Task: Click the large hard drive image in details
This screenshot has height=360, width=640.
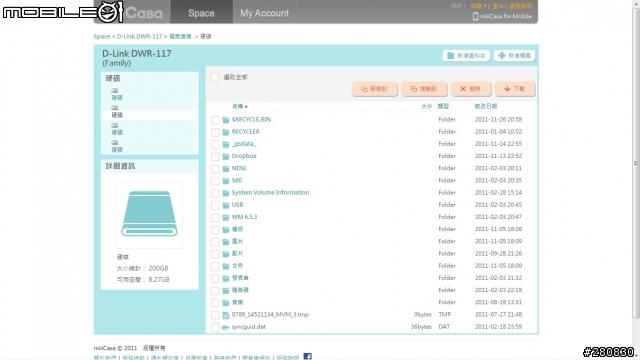Action: point(149,214)
